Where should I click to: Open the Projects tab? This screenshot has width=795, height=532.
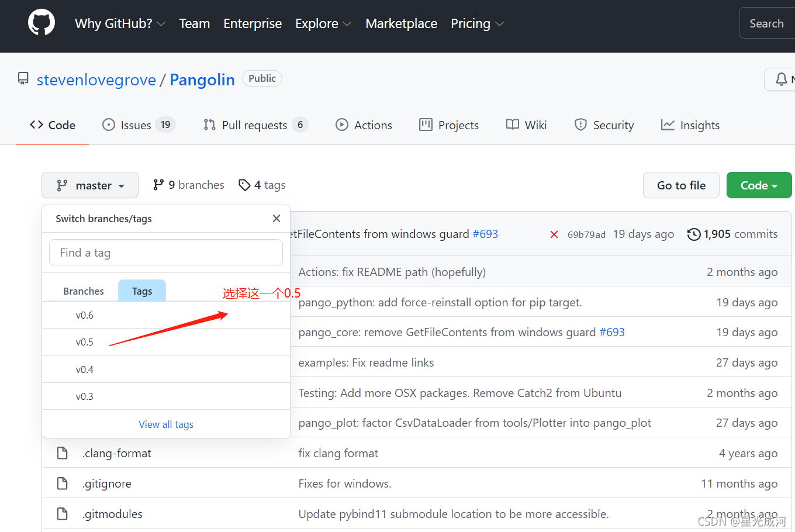pyautogui.click(x=449, y=125)
